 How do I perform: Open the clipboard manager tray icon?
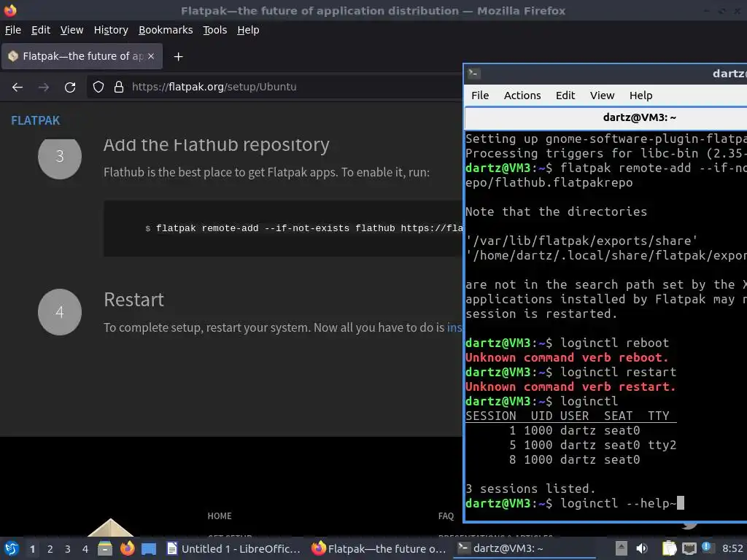click(670, 548)
